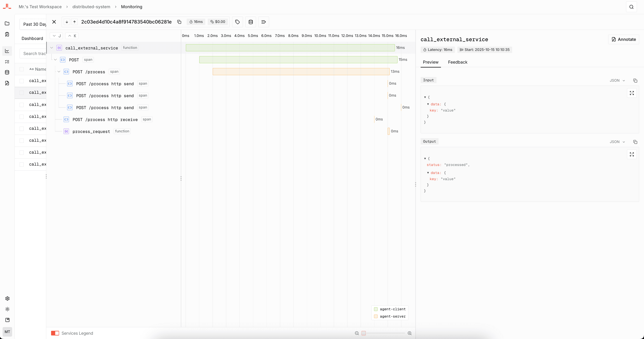Open the Input JSON format dropdown
The height and width of the screenshot is (339, 644).
(617, 81)
